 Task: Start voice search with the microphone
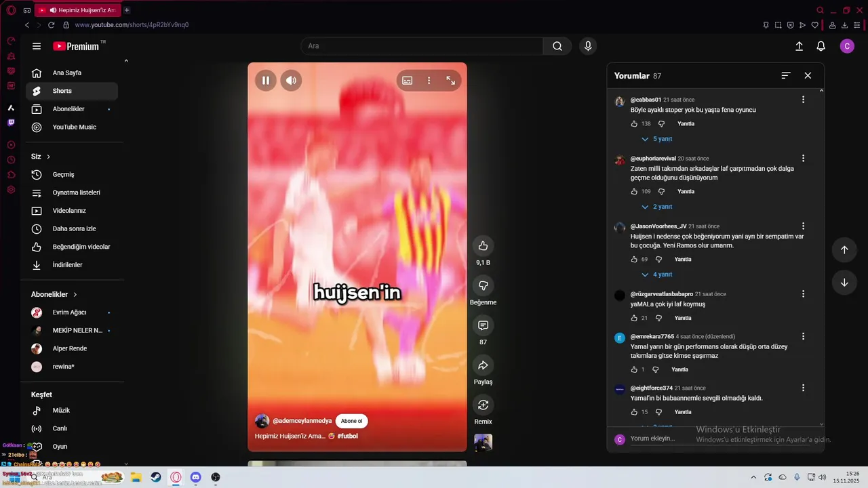point(588,46)
